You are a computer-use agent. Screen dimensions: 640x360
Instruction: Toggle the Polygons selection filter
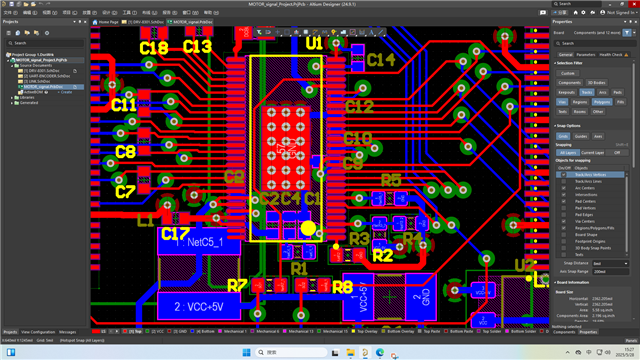(x=602, y=102)
